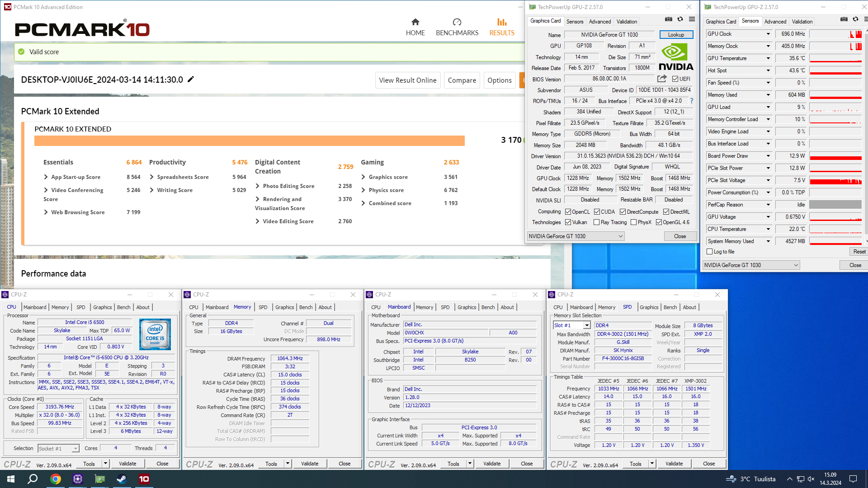Open GPU-Z Graphics Card hamburger menu

point(692,19)
